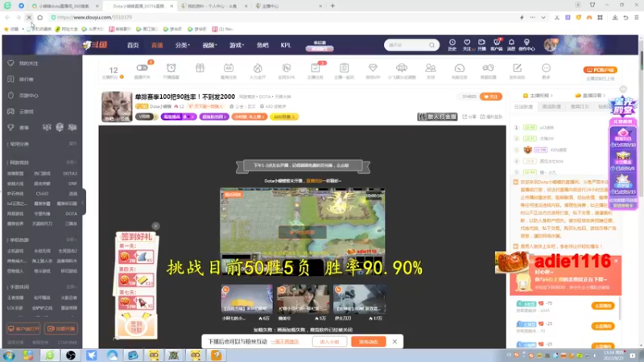
Task: Open the diamond VIP toolbar icon
Action: pos(373,71)
